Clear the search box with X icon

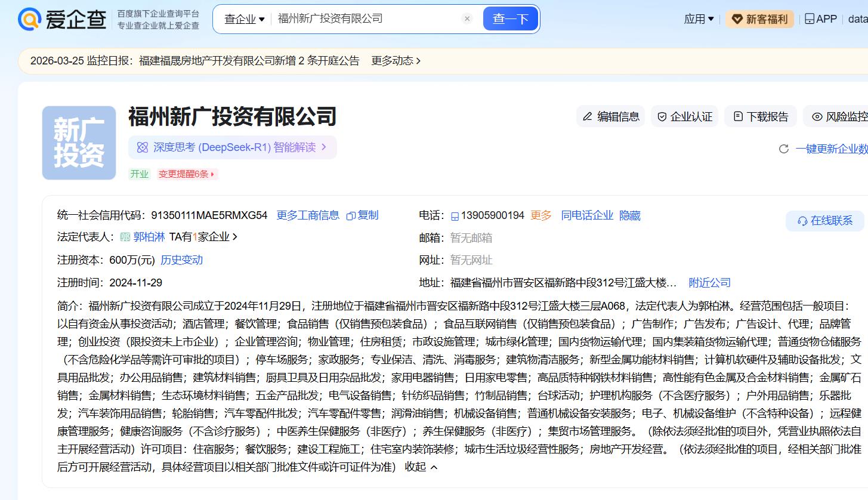[467, 18]
